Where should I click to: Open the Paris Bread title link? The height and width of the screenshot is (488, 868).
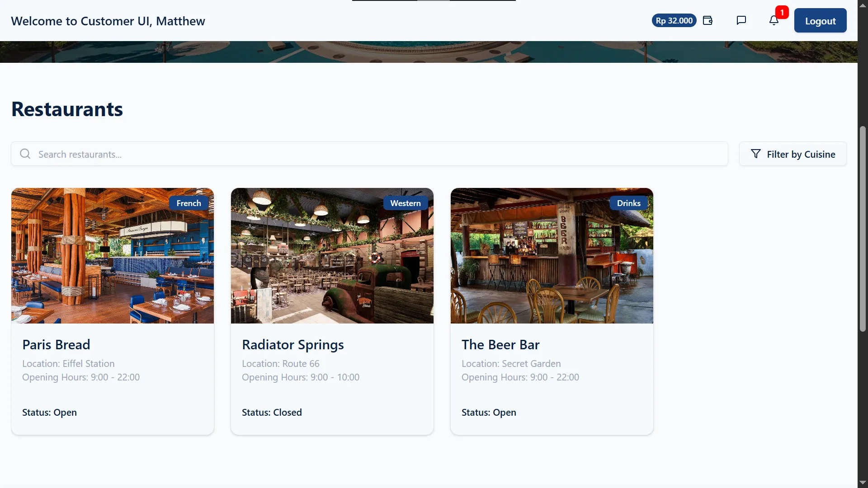56,345
